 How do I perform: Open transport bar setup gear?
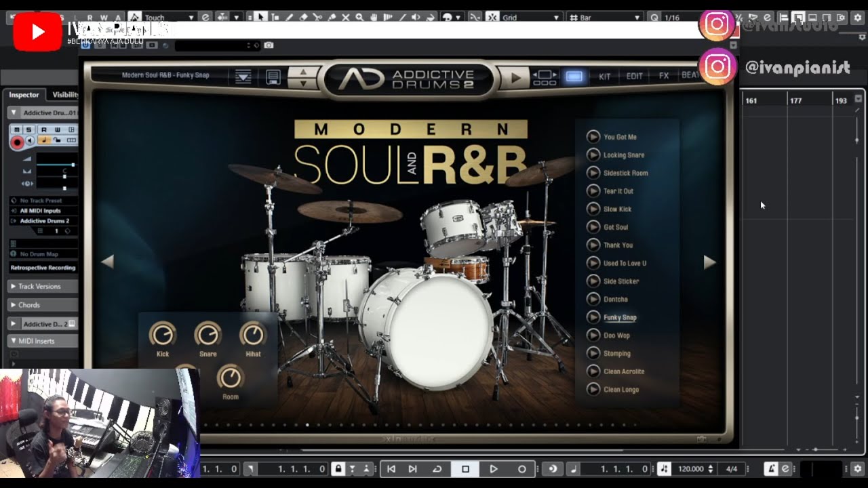tap(857, 469)
